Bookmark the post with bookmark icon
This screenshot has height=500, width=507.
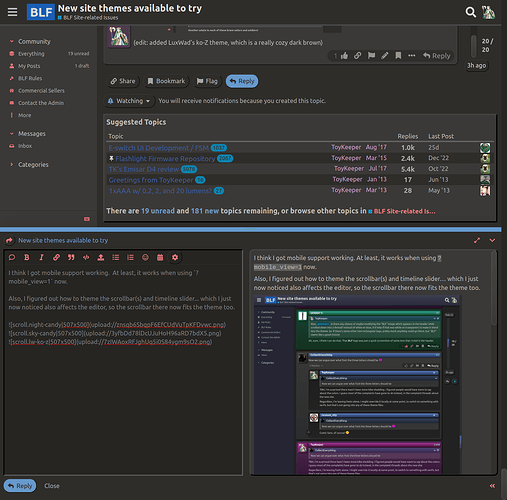click(x=398, y=55)
